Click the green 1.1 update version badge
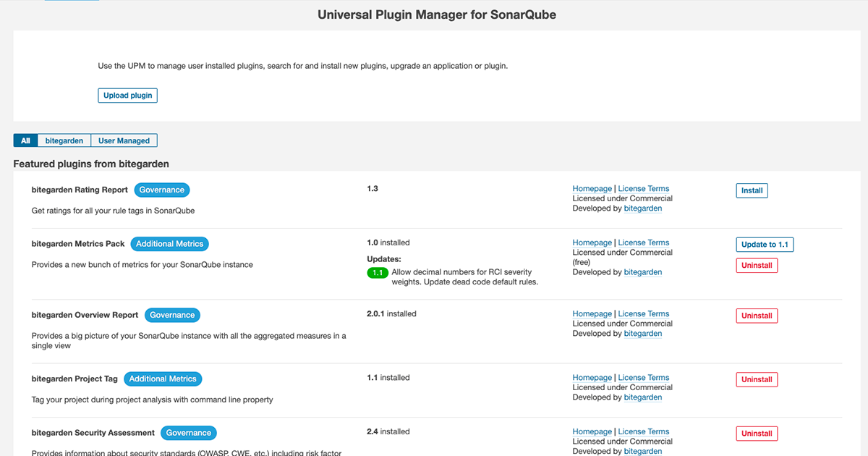Screen dimensions: 868x456 [378, 273]
